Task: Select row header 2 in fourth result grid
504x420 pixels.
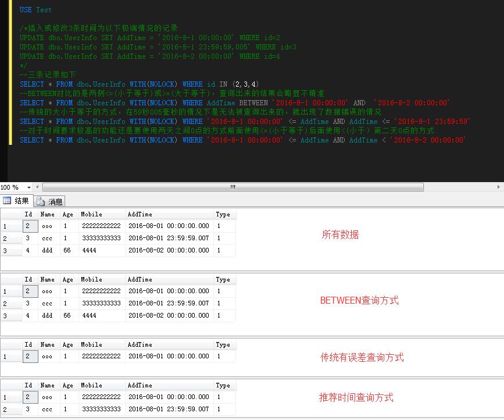Action: tap(11, 410)
